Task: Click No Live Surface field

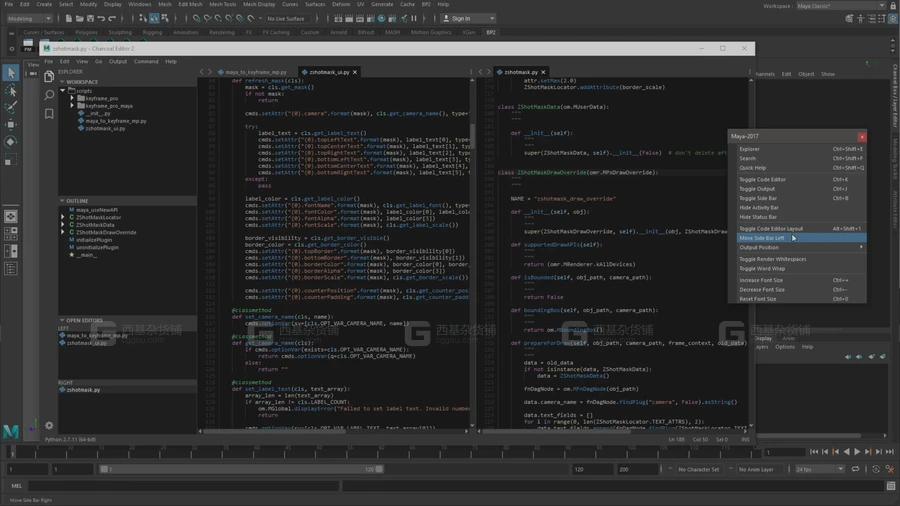Action: coord(286,18)
